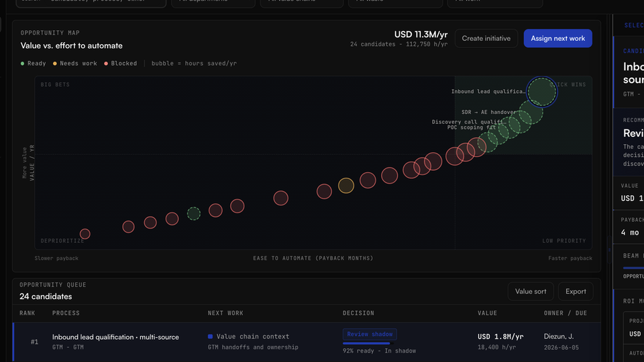Click the Blocked legend dot
644x362 pixels.
[106, 64]
